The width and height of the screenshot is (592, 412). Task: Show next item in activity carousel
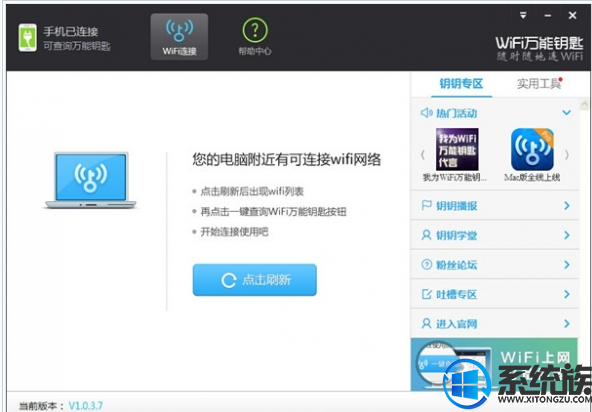click(567, 154)
